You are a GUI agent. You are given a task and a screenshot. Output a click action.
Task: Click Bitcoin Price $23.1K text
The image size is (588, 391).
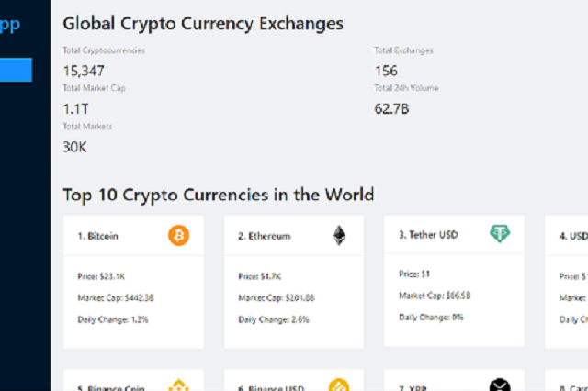click(101, 276)
